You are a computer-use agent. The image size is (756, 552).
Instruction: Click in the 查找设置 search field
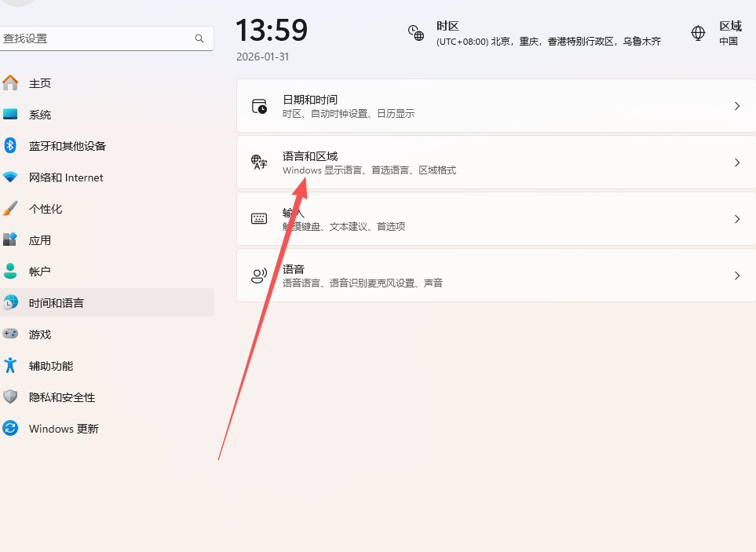[106, 38]
